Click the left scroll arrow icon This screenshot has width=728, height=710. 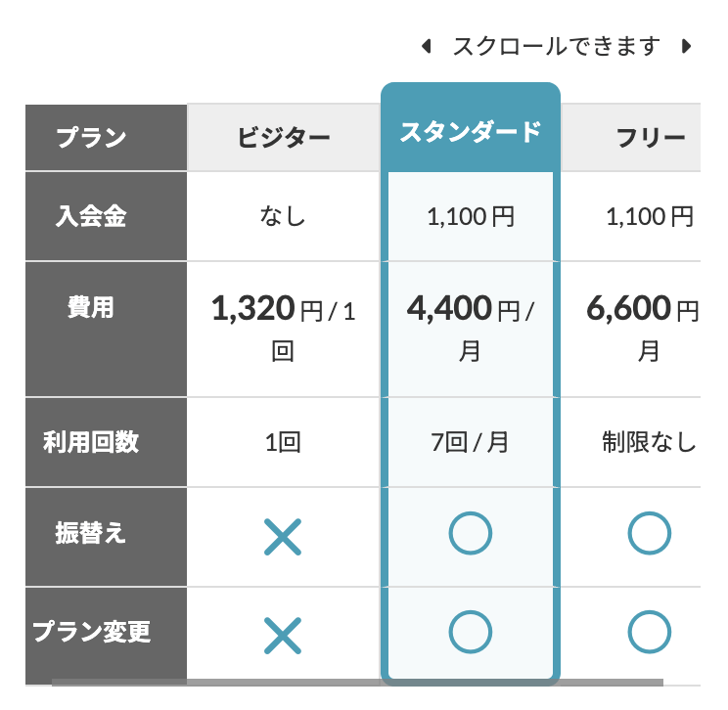click(427, 46)
